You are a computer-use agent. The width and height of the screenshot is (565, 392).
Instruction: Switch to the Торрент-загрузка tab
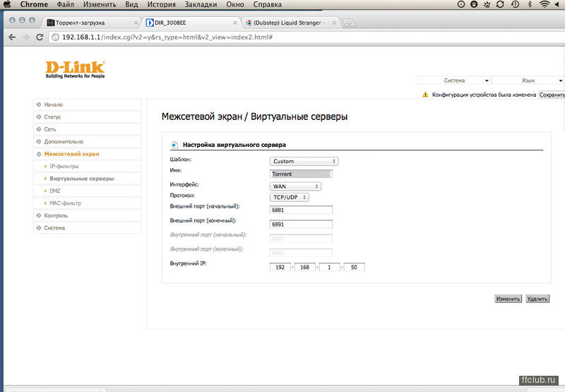(x=90, y=23)
